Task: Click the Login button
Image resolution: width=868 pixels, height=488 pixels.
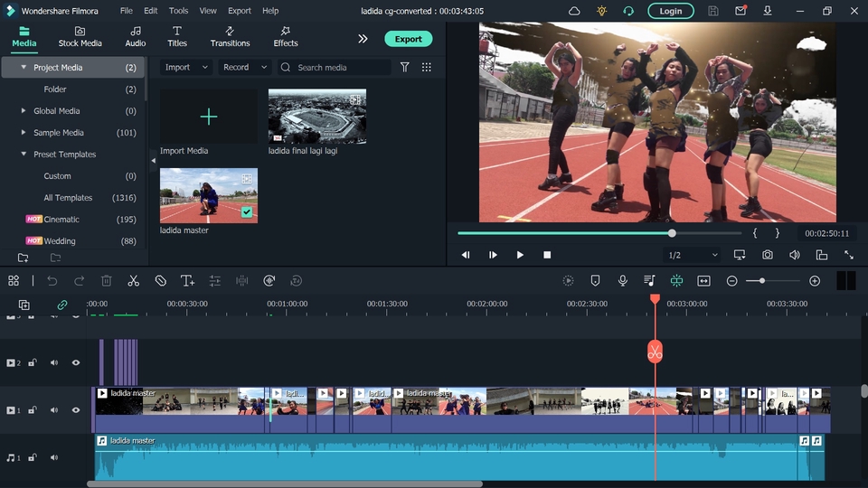Action: [670, 11]
